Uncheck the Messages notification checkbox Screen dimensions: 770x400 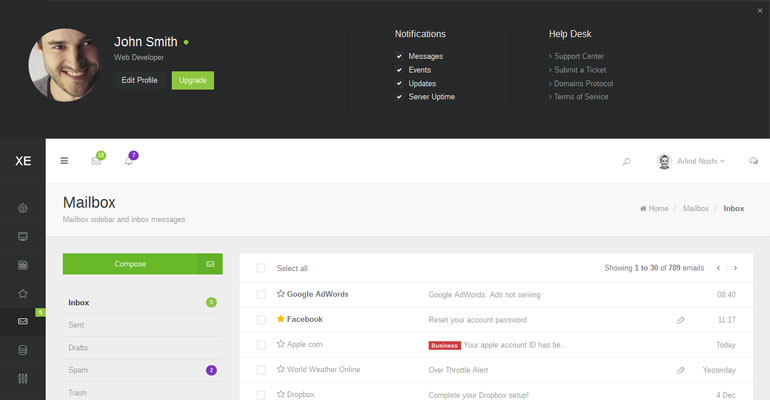coord(399,57)
